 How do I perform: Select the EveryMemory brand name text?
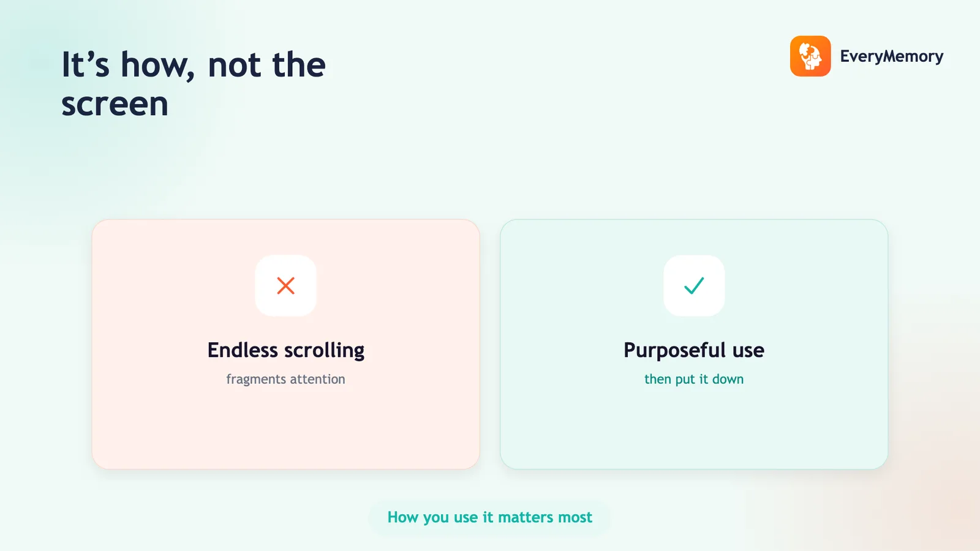(891, 57)
